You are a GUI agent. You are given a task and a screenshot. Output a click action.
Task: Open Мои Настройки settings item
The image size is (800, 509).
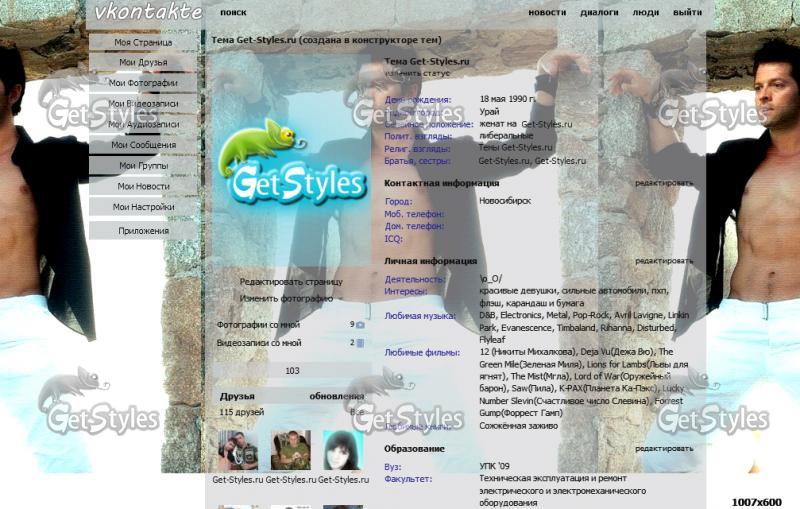click(143, 207)
